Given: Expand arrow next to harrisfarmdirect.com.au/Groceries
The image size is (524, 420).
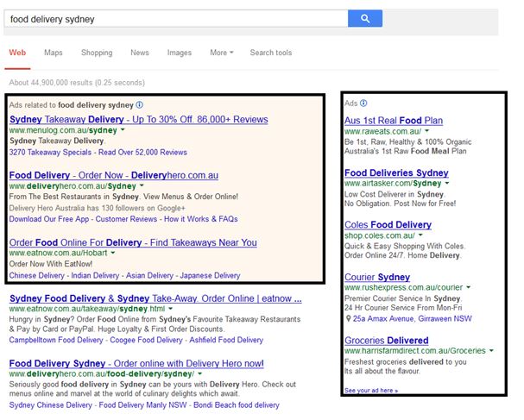Looking at the screenshot, I should (491, 350).
